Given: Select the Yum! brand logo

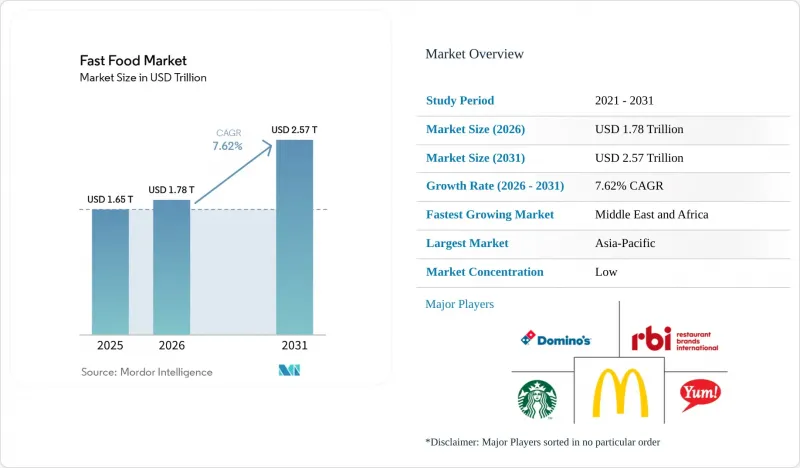Looking at the screenshot, I should pos(700,395).
